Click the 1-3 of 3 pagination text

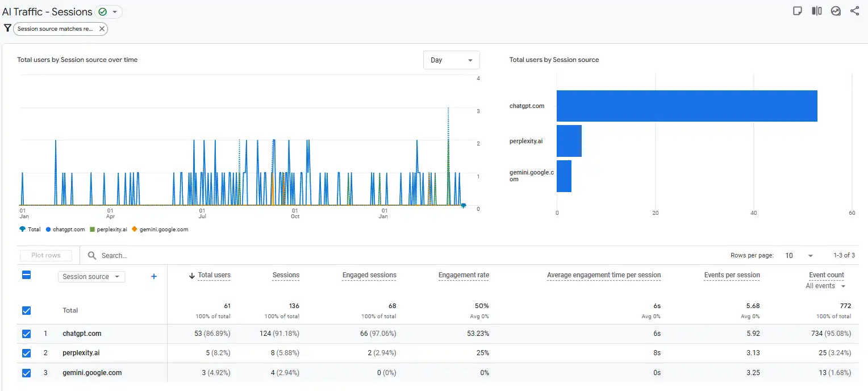844,256
